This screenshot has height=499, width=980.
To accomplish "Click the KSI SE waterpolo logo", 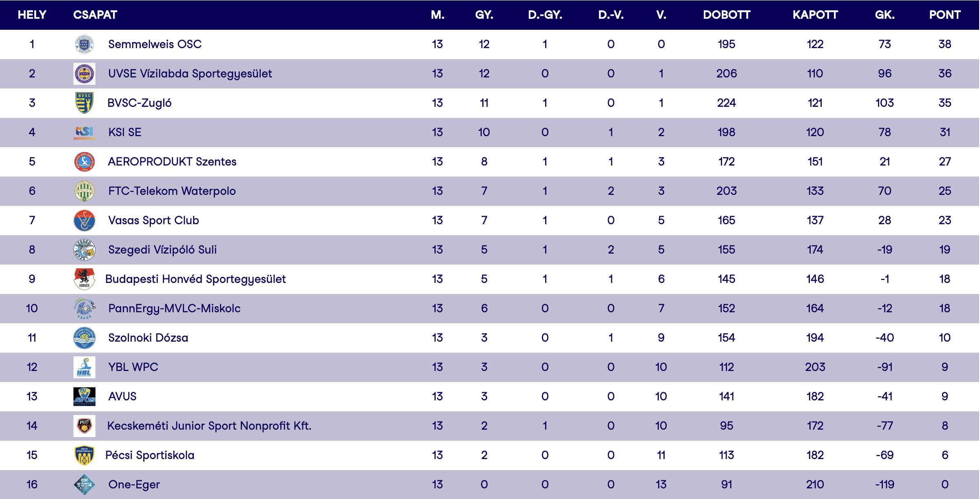I will 84,132.
